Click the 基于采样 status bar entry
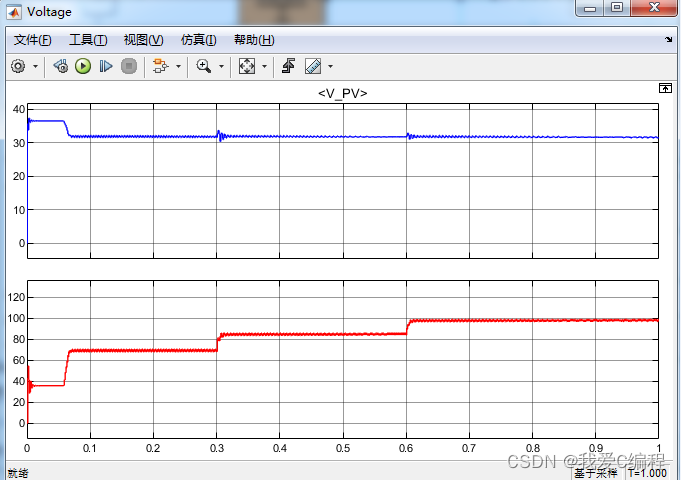 [x=595, y=473]
